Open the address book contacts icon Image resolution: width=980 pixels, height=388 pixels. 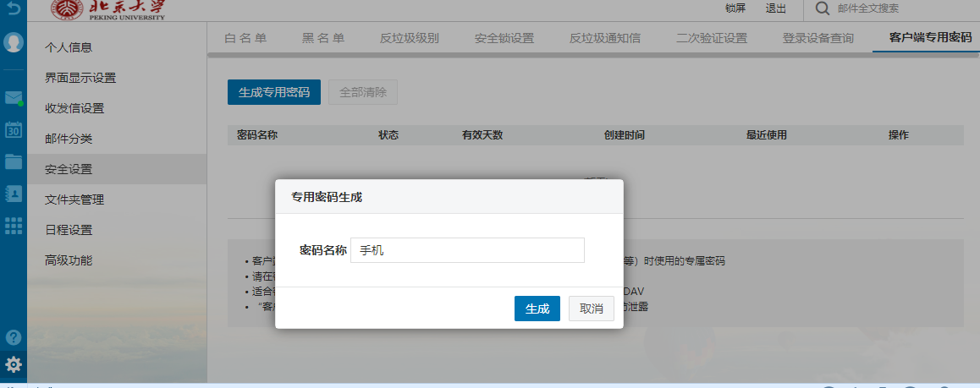click(x=14, y=194)
